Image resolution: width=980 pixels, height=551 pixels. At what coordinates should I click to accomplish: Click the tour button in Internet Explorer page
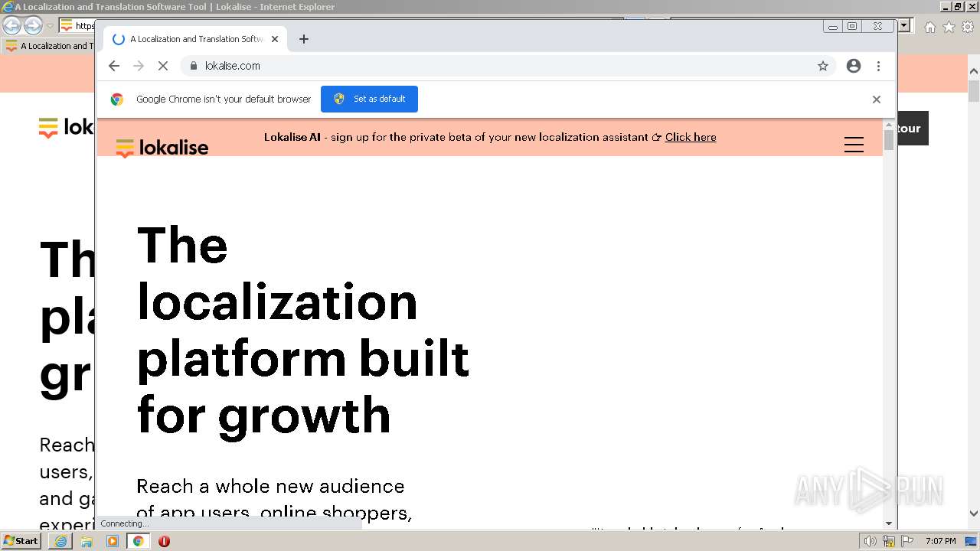tap(913, 128)
